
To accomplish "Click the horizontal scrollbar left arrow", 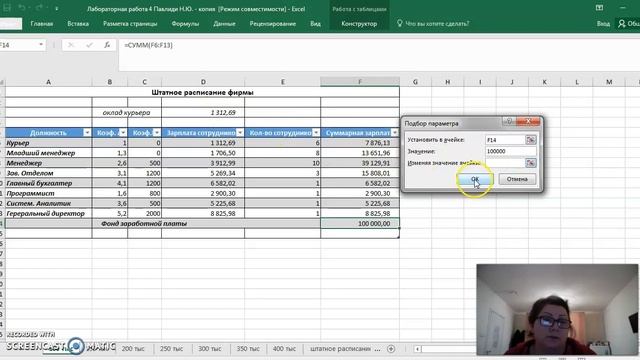I will [x=417, y=349].
